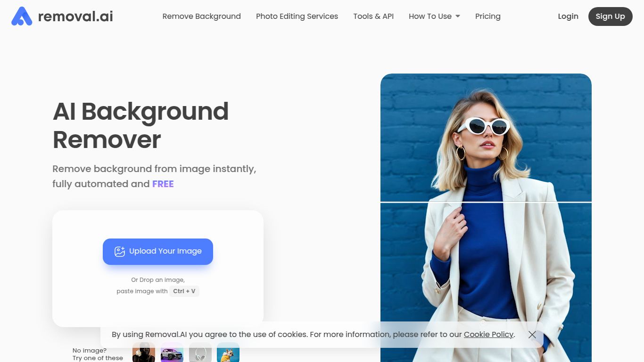Select the car sample thumbnail

coord(172,354)
